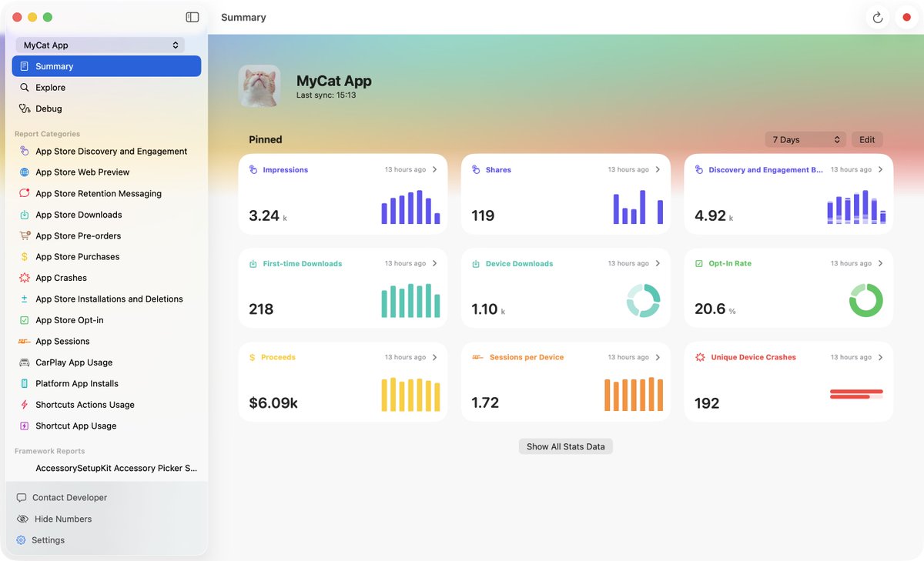This screenshot has height=561, width=924.
Task: Click CarPlay App Usage car icon
Action: [25, 362]
